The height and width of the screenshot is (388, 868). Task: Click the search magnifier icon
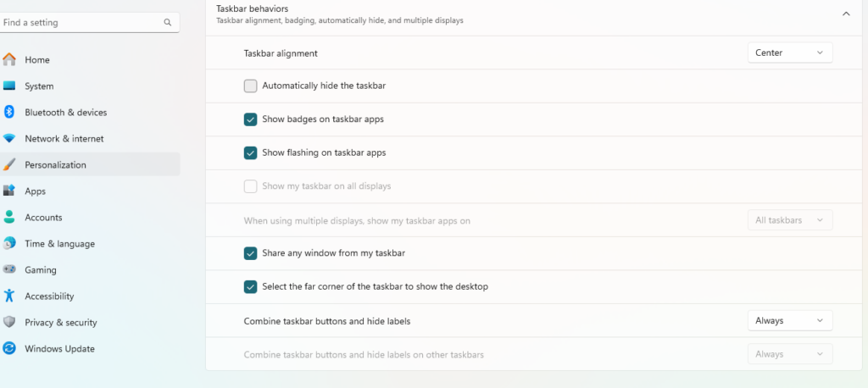click(168, 23)
